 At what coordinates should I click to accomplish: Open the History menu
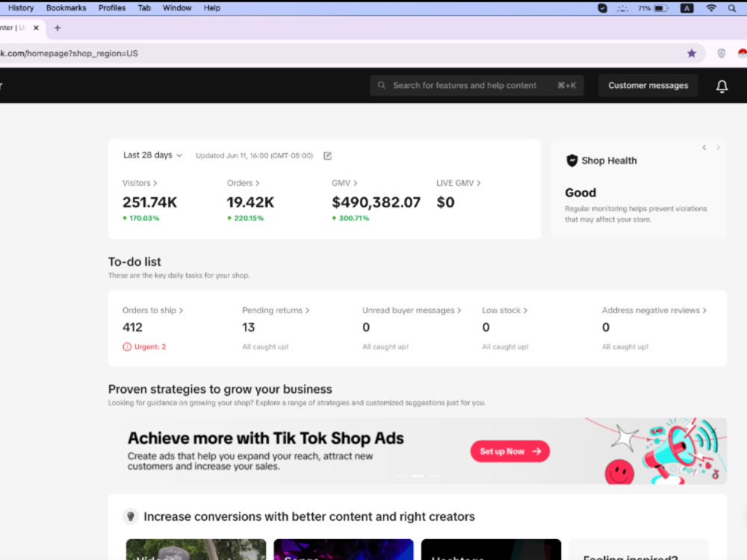pyautogui.click(x=21, y=8)
